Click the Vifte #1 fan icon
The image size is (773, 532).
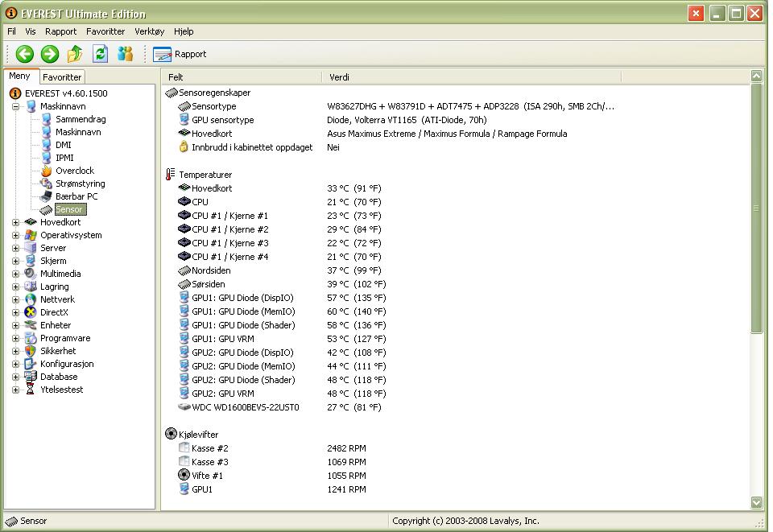(x=184, y=475)
